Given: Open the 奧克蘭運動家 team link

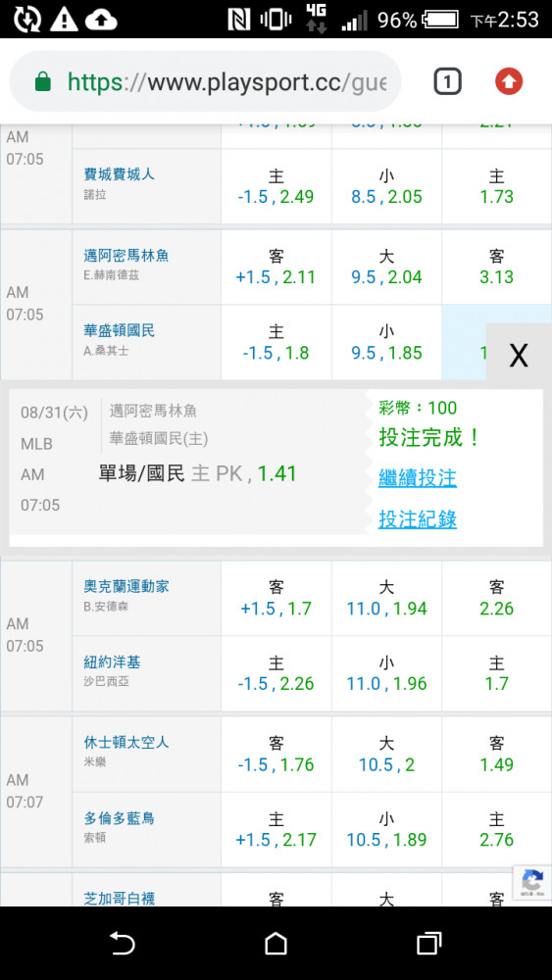Looking at the screenshot, I should coord(126,586).
